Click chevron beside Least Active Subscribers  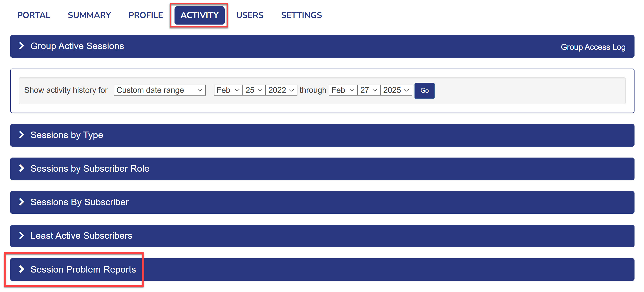click(21, 236)
